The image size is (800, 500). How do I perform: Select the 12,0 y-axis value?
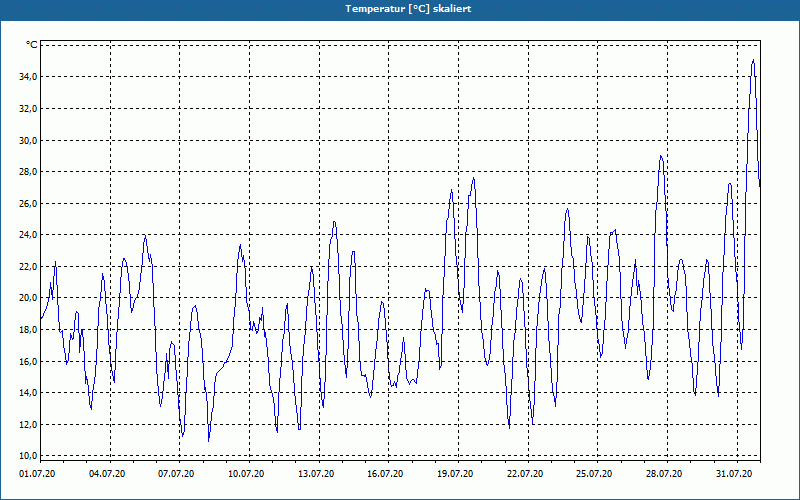[28, 424]
